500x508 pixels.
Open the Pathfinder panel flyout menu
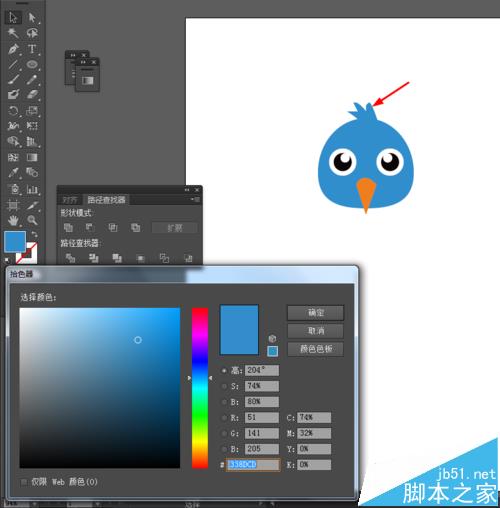coord(195,199)
